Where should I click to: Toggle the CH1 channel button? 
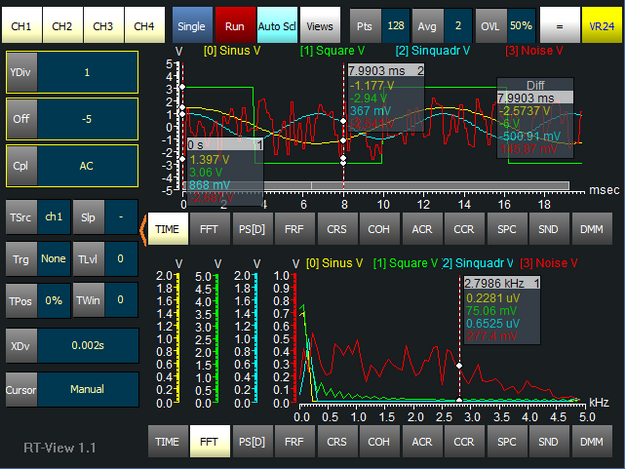[23, 24]
